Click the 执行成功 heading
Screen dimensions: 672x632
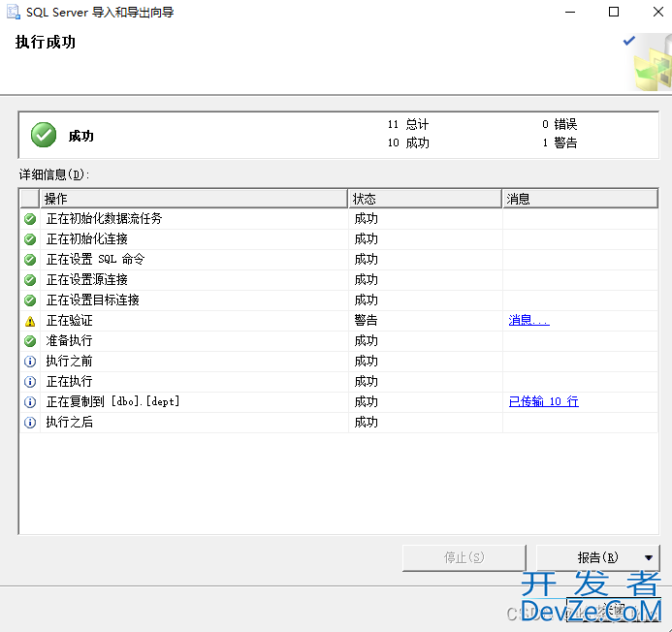pos(46,42)
